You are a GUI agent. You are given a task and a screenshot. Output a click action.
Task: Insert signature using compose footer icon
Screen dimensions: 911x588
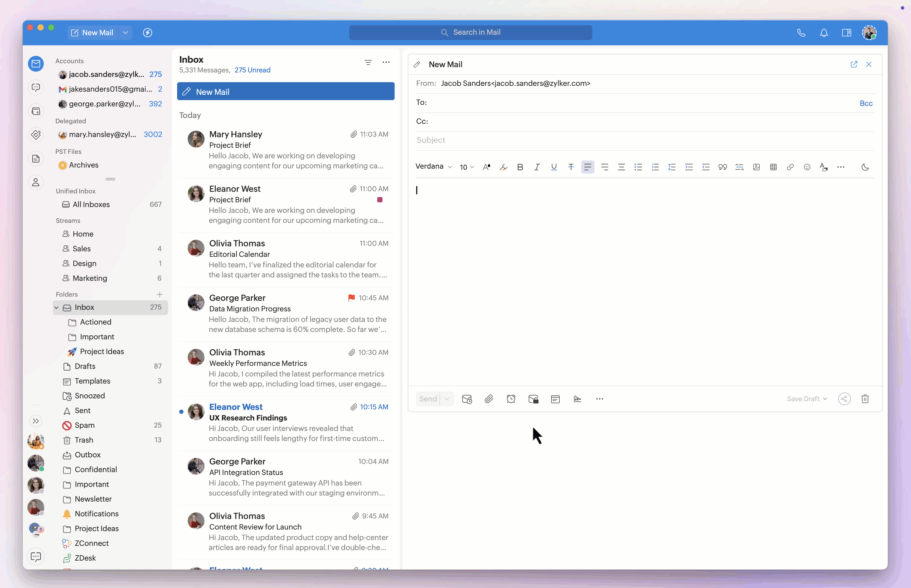[577, 399]
